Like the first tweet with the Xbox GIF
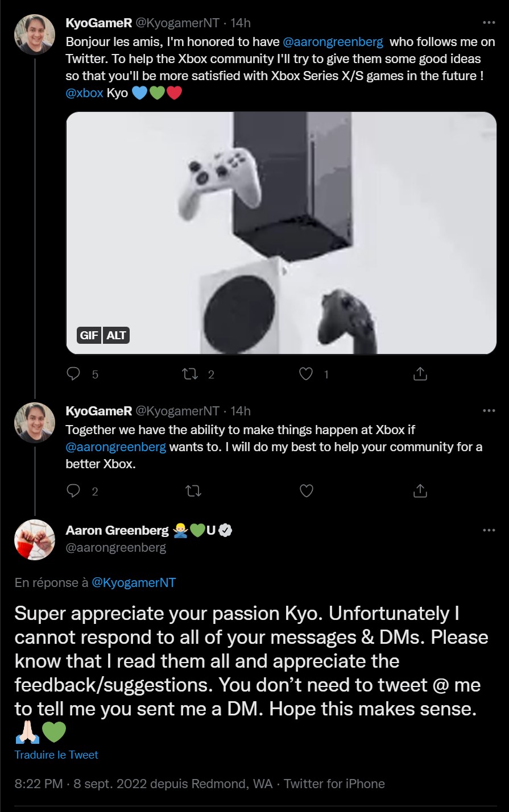Viewport: 509px width, 812px height. [x=307, y=374]
